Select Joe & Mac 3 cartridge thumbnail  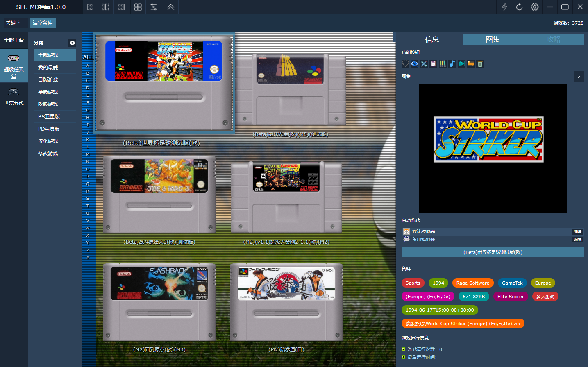(159, 195)
